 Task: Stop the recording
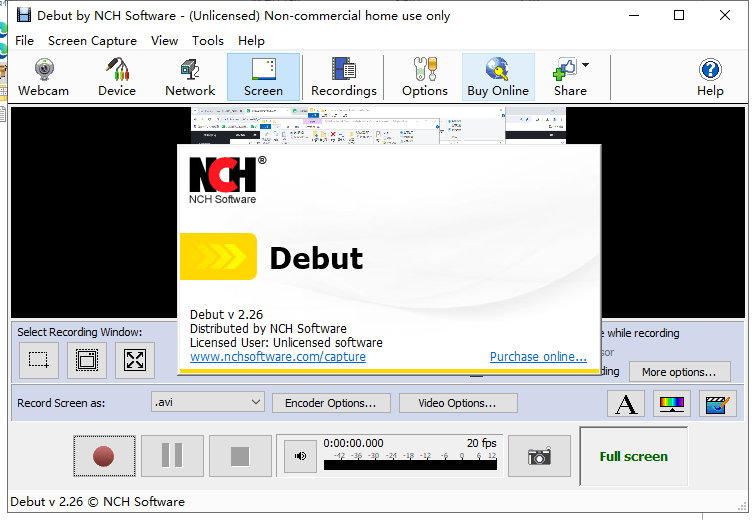pyautogui.click(x=240, y=456)
